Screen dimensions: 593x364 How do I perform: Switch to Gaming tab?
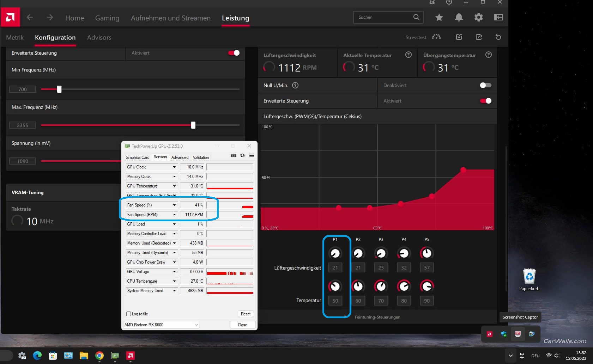pyautogui.click(x=107, y=18)
